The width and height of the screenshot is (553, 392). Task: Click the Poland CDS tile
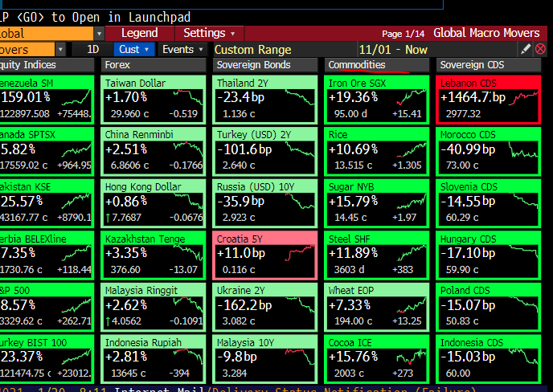point(489,307)
